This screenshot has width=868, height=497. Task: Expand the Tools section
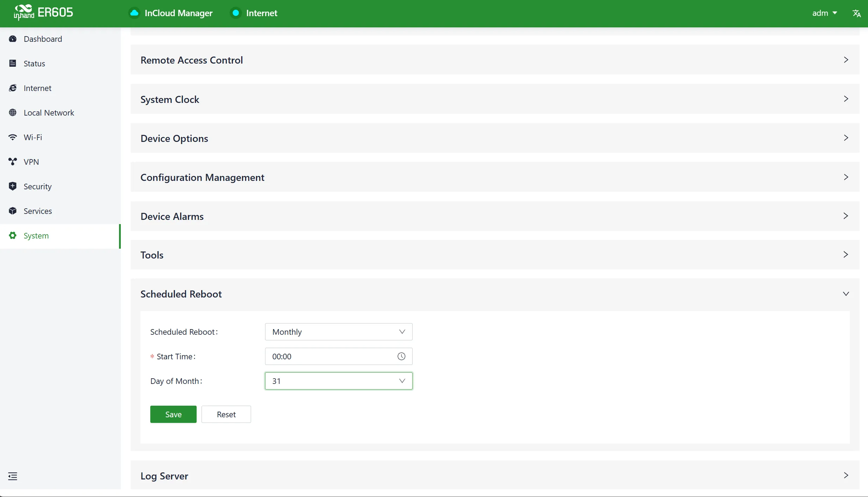[495, 255]
